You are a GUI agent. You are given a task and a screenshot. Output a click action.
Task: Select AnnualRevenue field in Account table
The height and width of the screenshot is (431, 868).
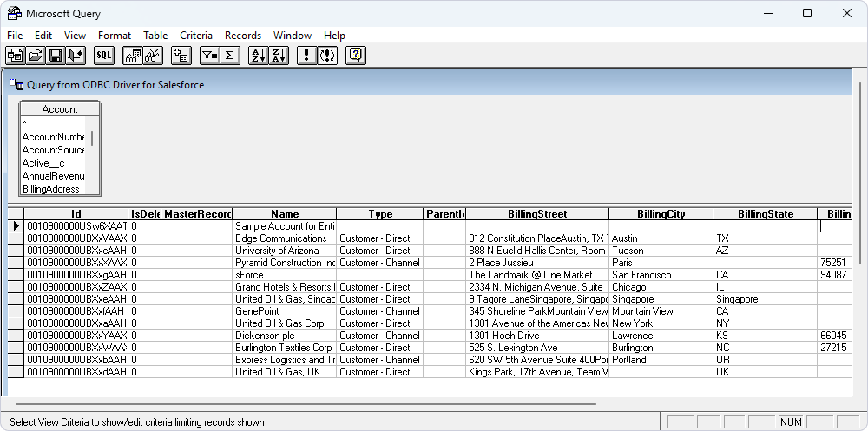tap(54, 176)
